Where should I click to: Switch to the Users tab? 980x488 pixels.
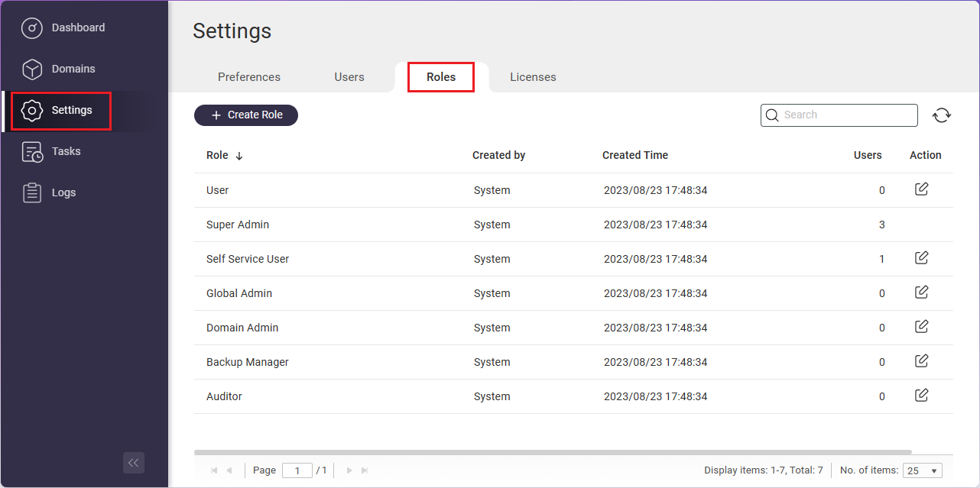[x=349, y=77]
